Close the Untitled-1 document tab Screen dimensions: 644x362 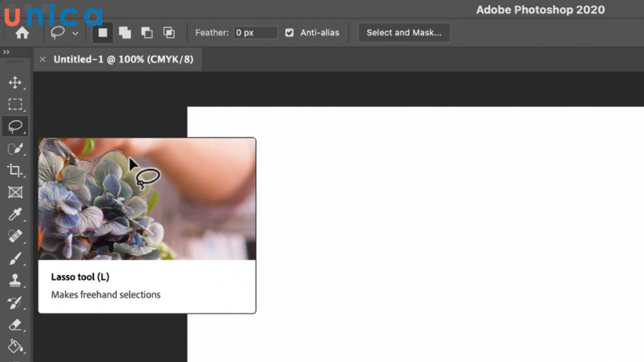tap(43, 60)
